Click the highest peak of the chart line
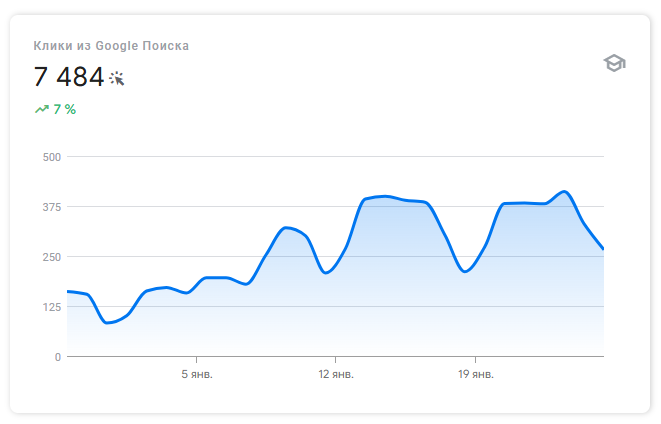 click(564, 191)
